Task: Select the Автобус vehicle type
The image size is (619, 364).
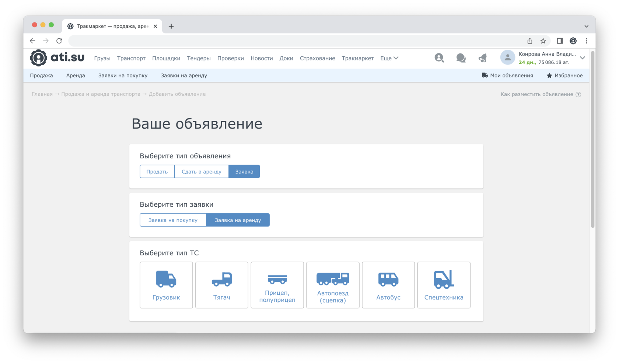Action: [388, 285]
